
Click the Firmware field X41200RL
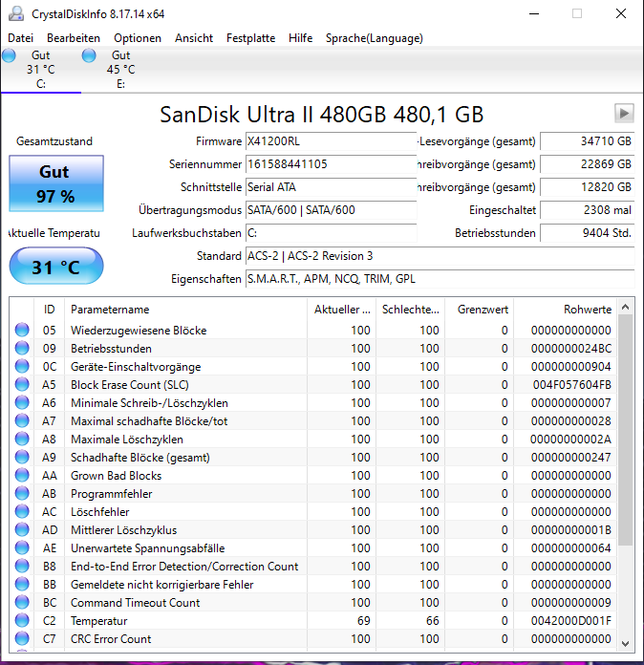pyautogui.click(x=331, y=141)
